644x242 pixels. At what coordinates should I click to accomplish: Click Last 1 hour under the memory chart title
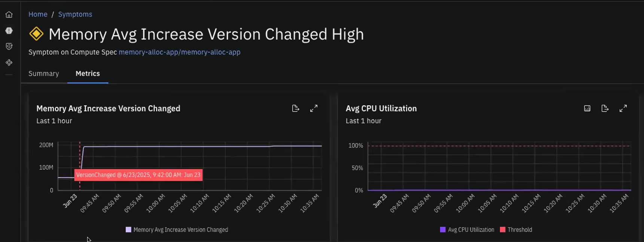click(x=54, y=121)
